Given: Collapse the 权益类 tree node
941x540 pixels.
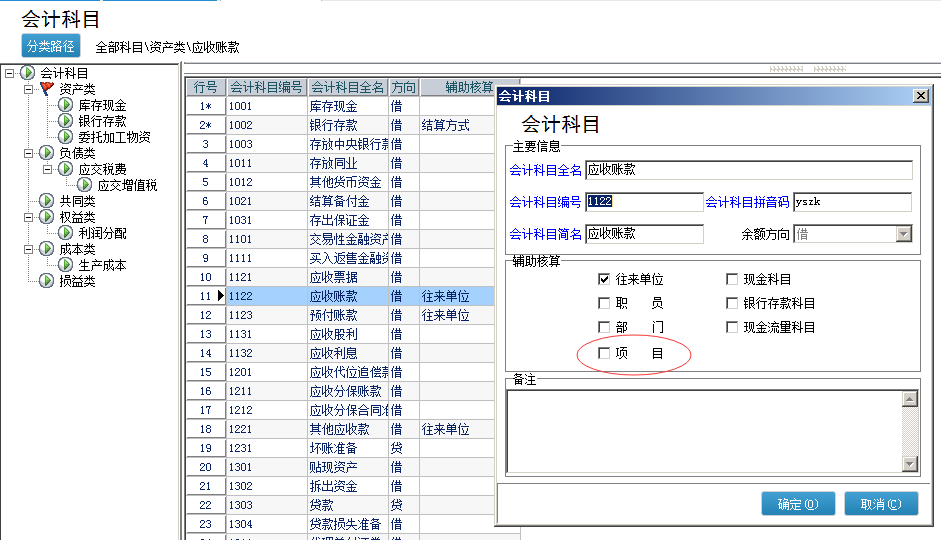Looking at the screenshot, I should [28, 217].
